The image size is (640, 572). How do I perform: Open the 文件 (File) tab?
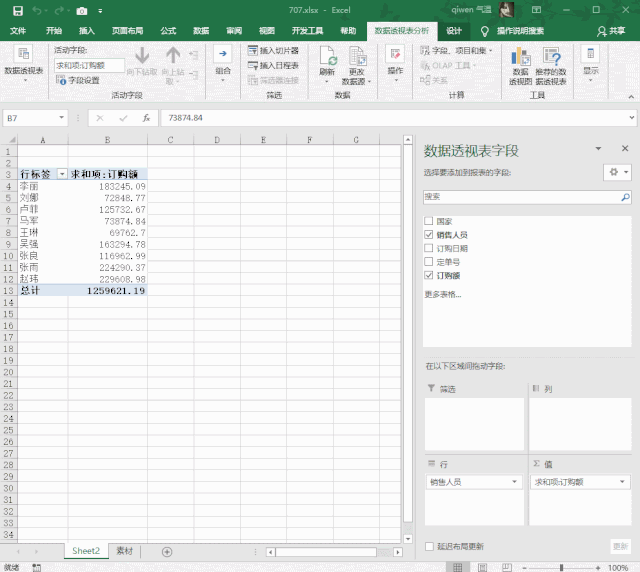(x=18, y=31)
